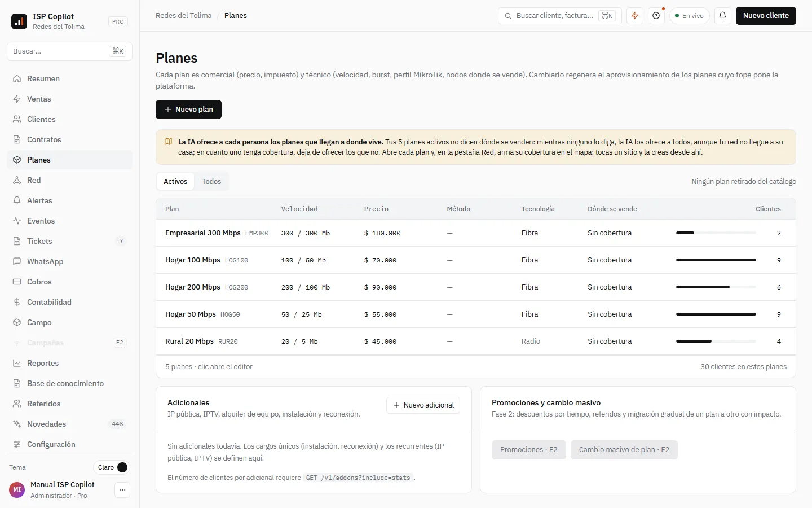Open Contabilidad dollar section
This screenshot has height=508, width=812.
pos(69,302)
